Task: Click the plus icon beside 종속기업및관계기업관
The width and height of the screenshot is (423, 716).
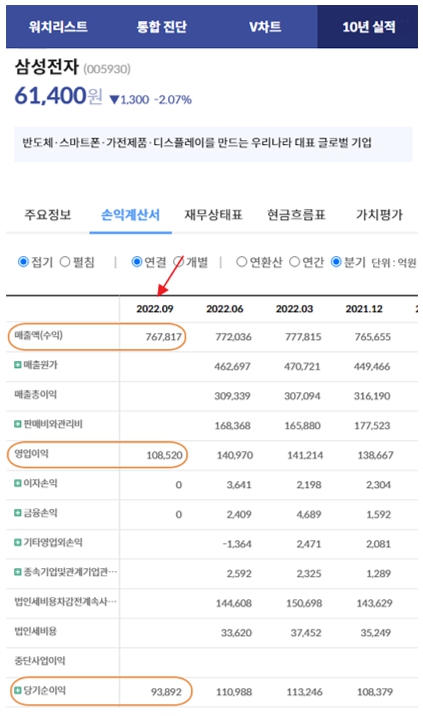Action: [x=17, y=572]
